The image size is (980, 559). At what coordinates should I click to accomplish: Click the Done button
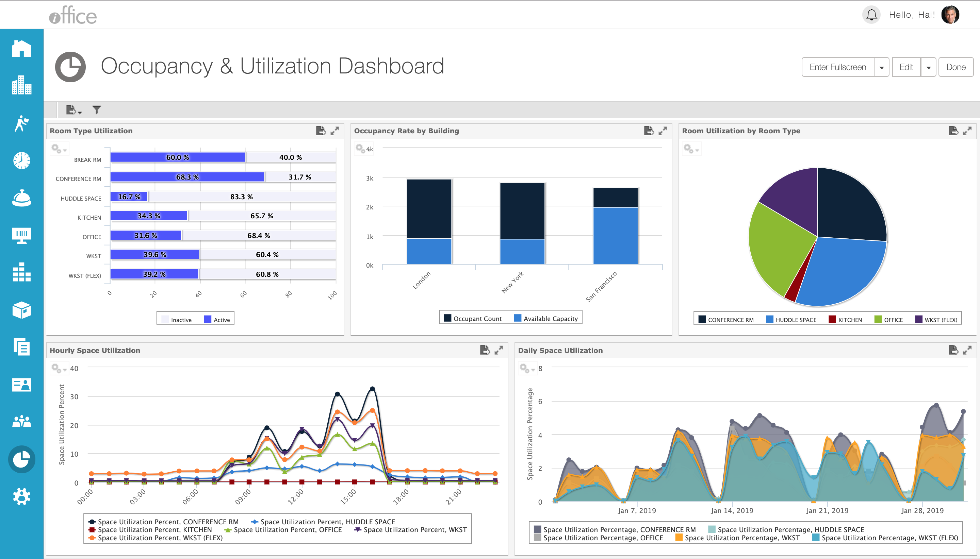(x=955, y=67)
